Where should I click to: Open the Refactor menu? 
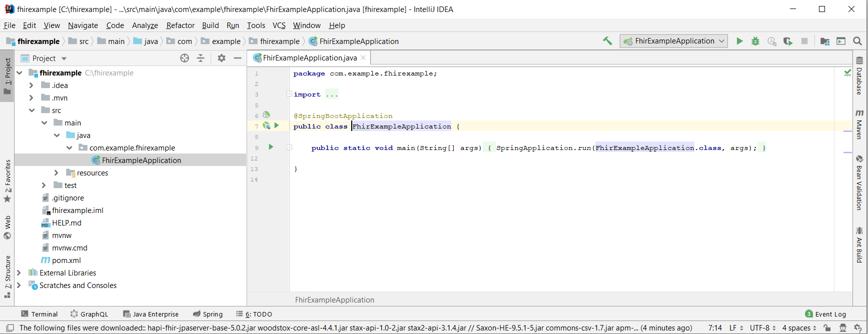pos(180,25)
